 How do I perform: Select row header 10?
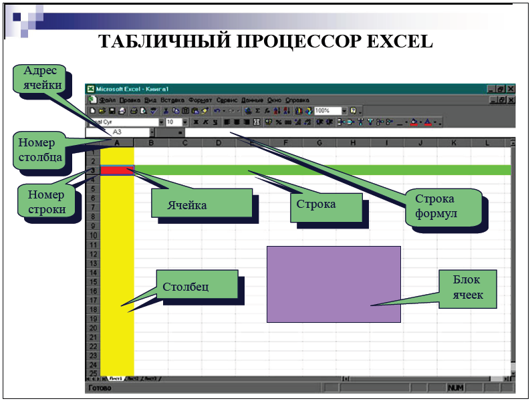tap(93, 235)
